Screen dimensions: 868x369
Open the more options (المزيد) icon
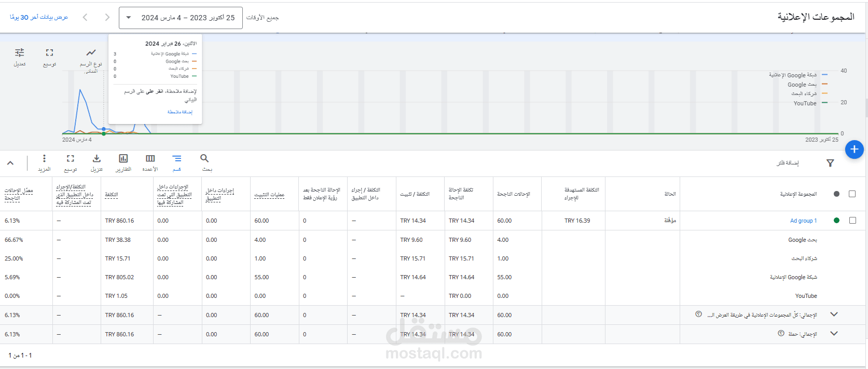click(x=44, y=159)
